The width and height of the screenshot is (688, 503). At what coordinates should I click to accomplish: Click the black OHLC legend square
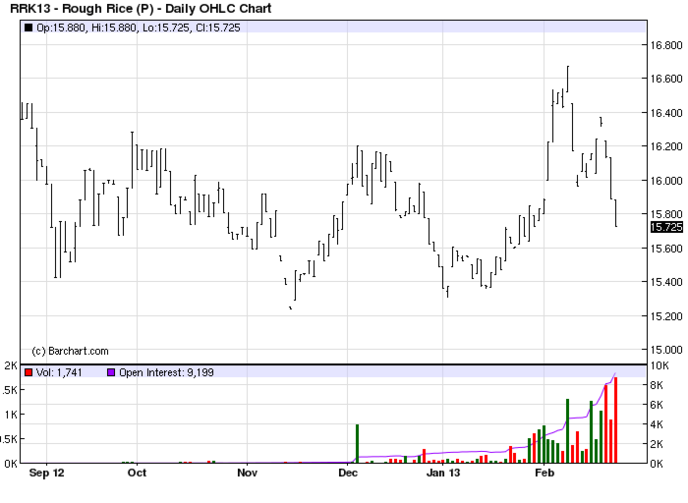28,26
